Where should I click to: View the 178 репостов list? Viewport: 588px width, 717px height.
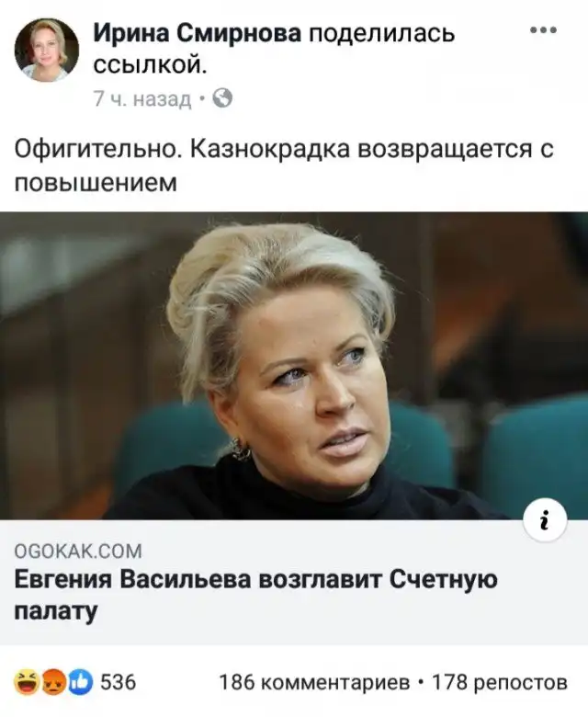point(500,683)
